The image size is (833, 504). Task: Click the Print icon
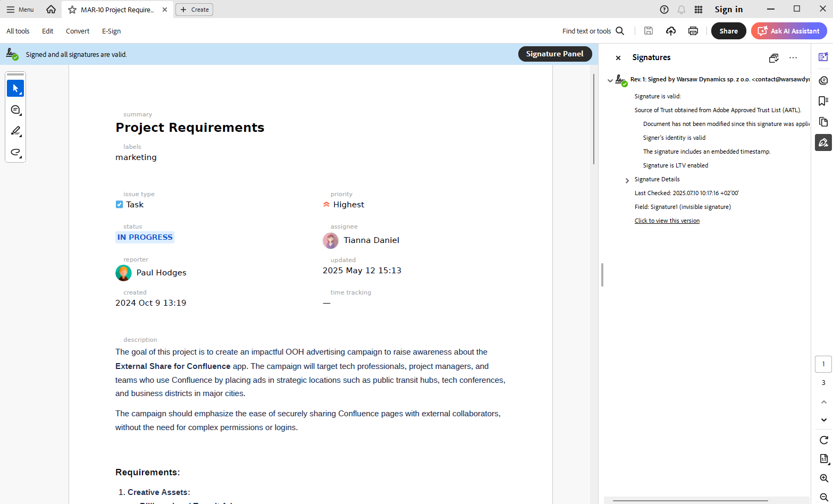693,31
